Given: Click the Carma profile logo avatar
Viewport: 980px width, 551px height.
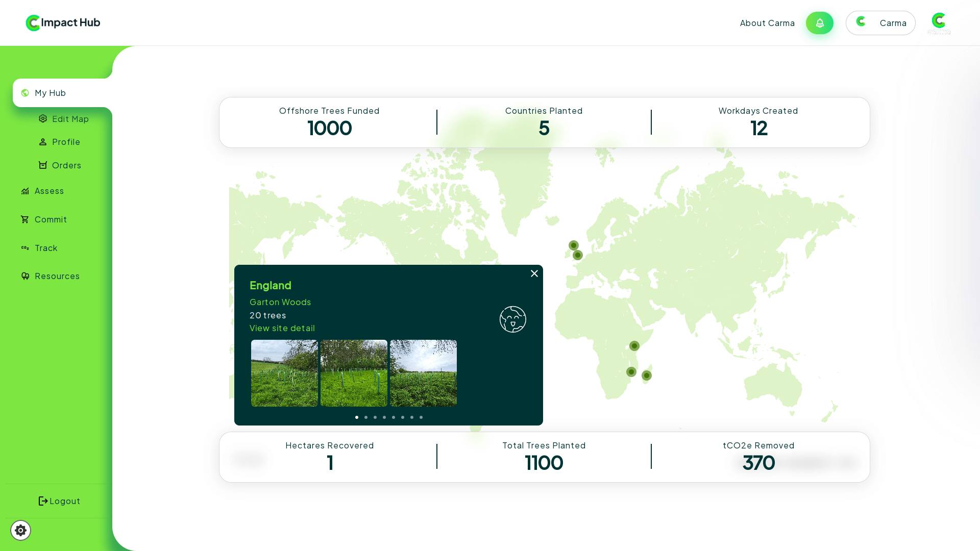Looking at the screenshot, I should [x=938, y=23].
